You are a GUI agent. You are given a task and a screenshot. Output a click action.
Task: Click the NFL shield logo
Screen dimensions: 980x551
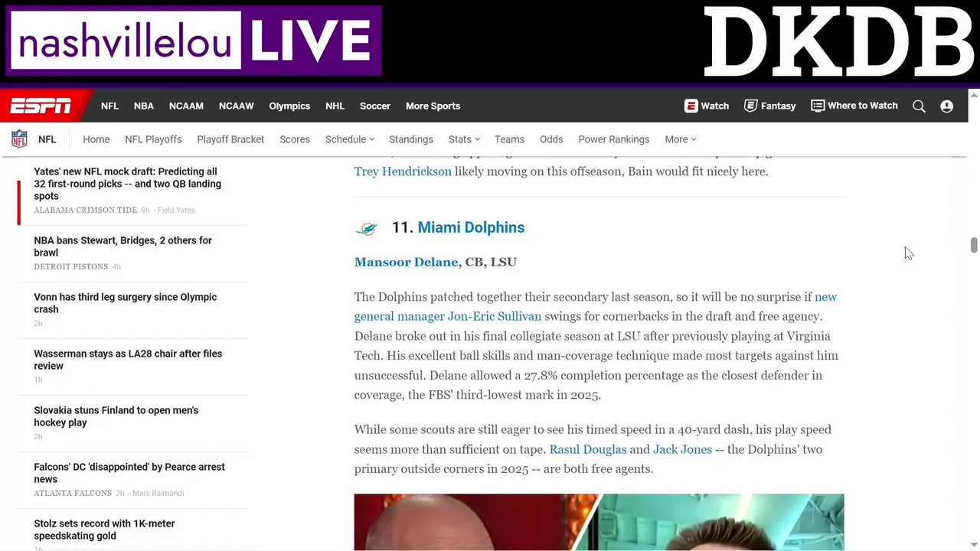[19, 139]
